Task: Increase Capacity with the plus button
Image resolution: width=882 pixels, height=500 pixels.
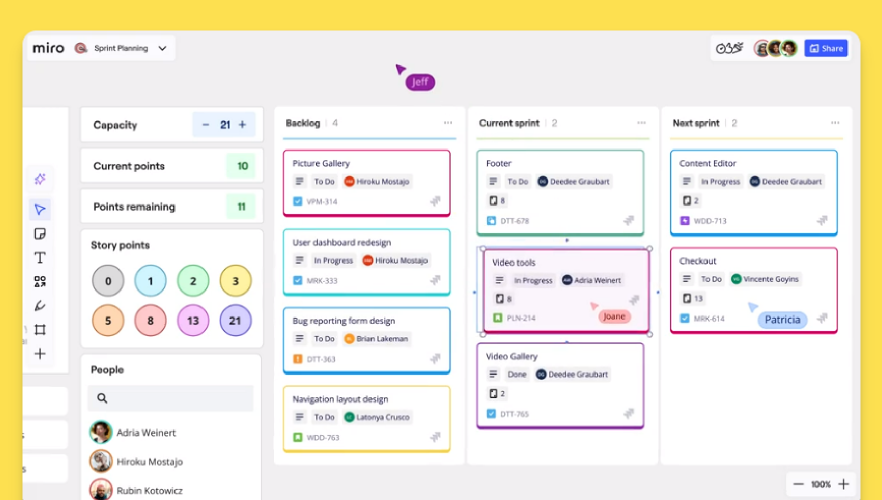Action: pos(242,125)
